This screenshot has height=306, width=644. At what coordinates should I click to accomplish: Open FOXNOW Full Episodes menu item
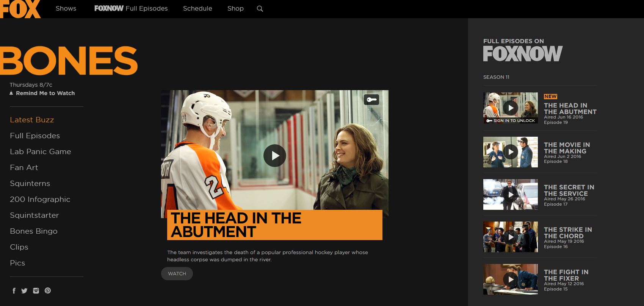click(x=131, y=8)
